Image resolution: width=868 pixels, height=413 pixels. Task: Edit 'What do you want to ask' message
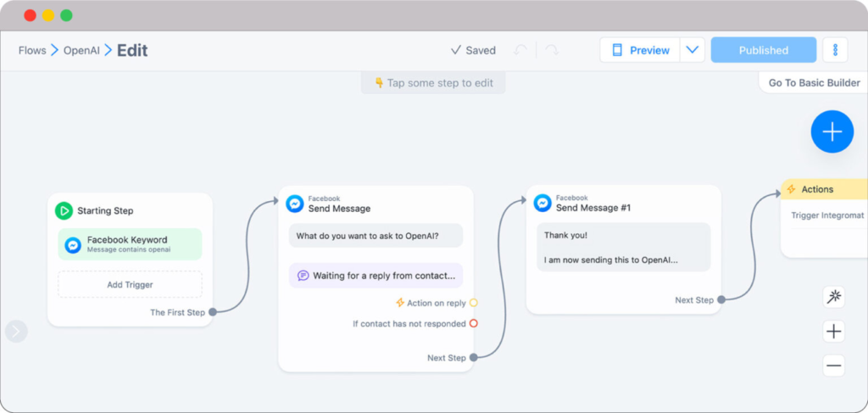click(x=376, y=235)
